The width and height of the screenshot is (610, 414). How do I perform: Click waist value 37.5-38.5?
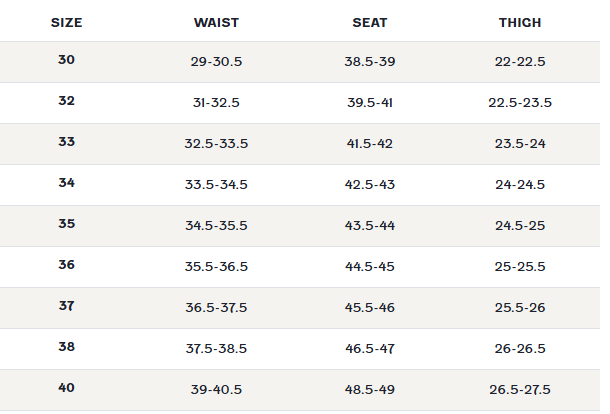coord(216,349)
